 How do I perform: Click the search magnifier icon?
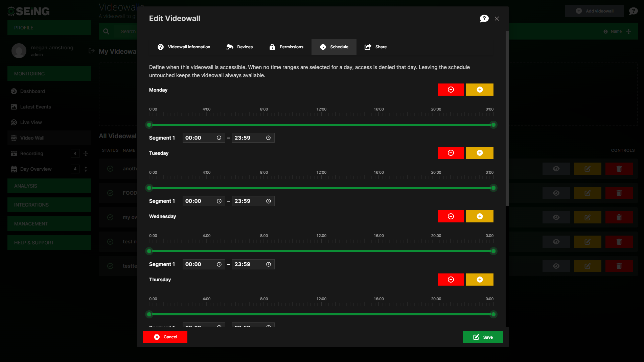point(106,31)
